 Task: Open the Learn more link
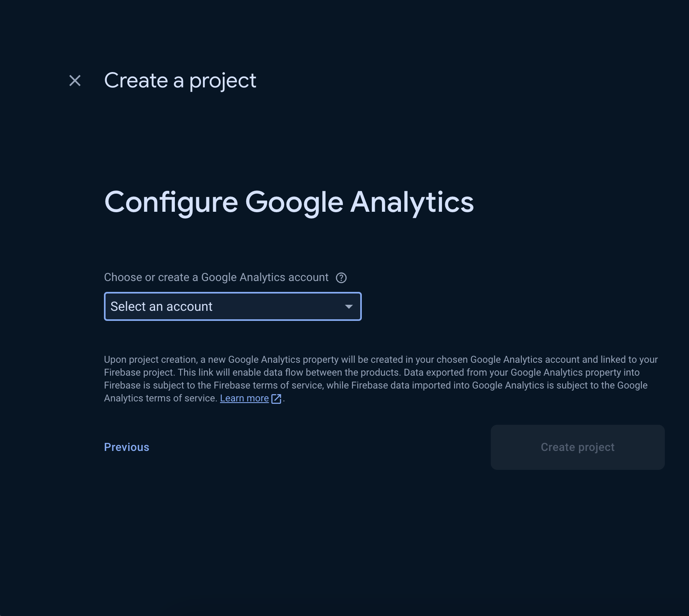click(x=244, y=399)
